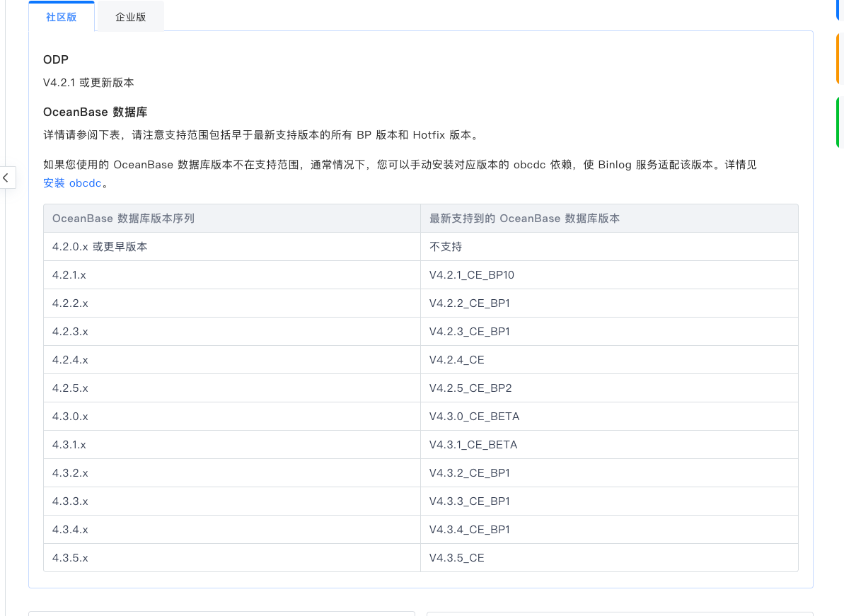Select the V4.3.2_CE_BP1 cell

pos(609,473)
